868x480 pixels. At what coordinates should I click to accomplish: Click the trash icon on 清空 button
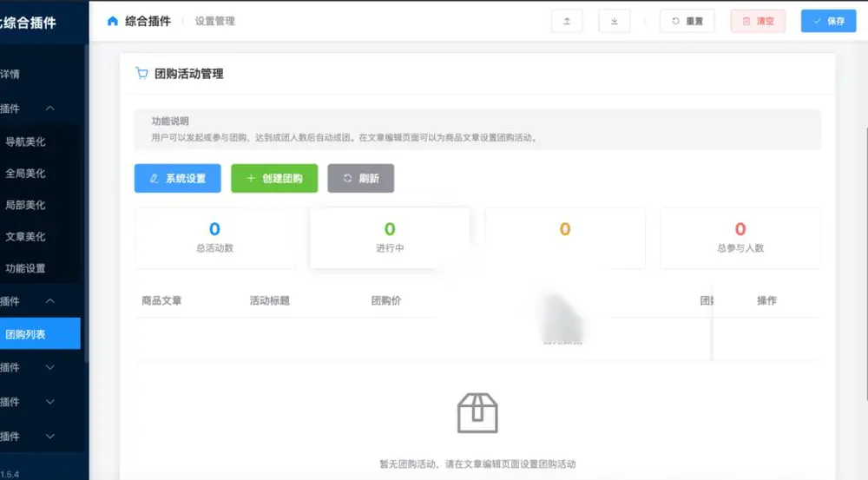pos(746,21)
